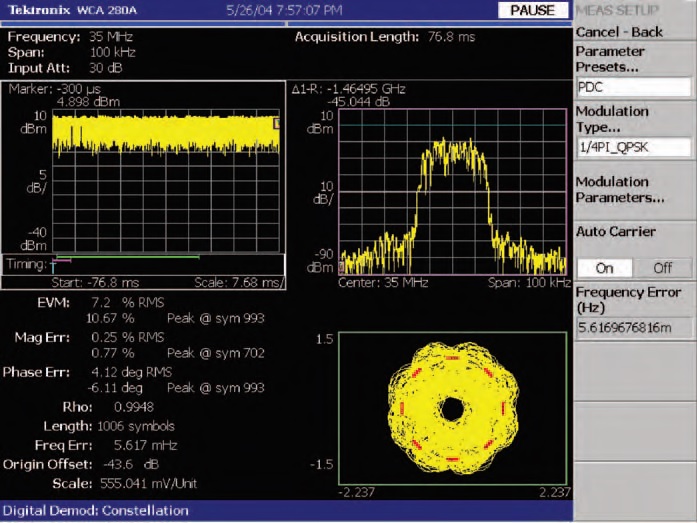The image size is (697, 523).
Task: Select the PDC preset field
Action: (x=634, y=87)
